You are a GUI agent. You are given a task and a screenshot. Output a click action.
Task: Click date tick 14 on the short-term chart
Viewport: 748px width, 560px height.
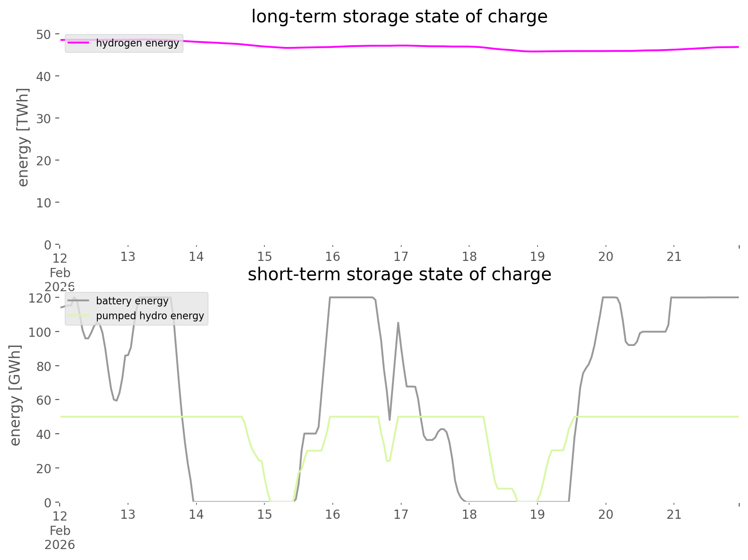196,514
